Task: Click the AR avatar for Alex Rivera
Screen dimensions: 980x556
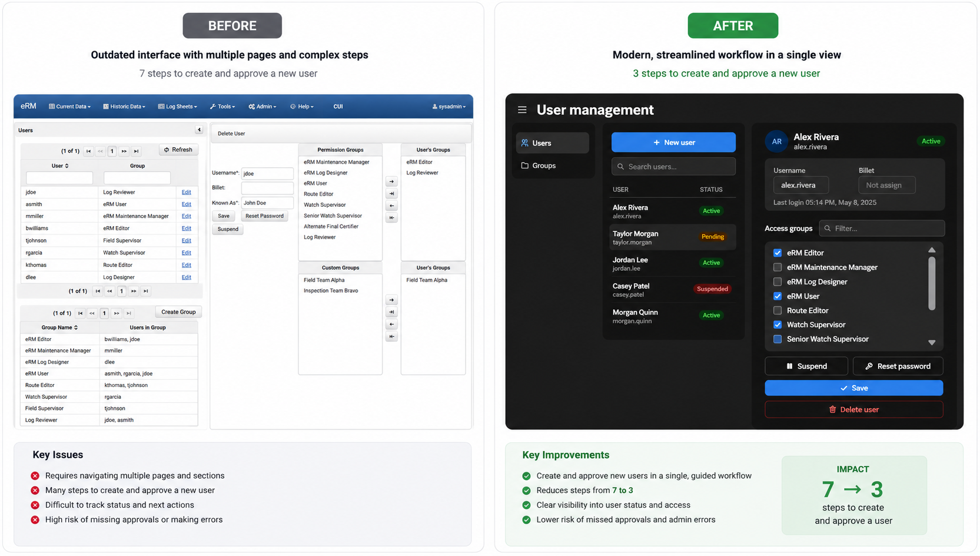Action: (776, 141)
